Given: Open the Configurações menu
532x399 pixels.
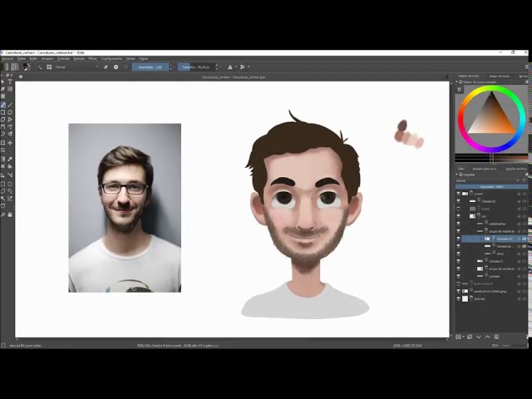Looking at the screenshot, I should click(111, 59).
